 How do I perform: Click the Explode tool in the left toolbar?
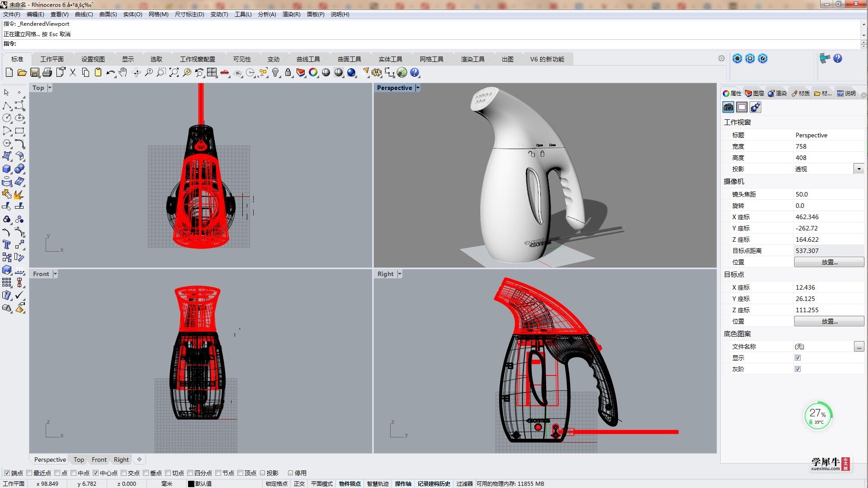pyautogui.click(x=19, y=194)
